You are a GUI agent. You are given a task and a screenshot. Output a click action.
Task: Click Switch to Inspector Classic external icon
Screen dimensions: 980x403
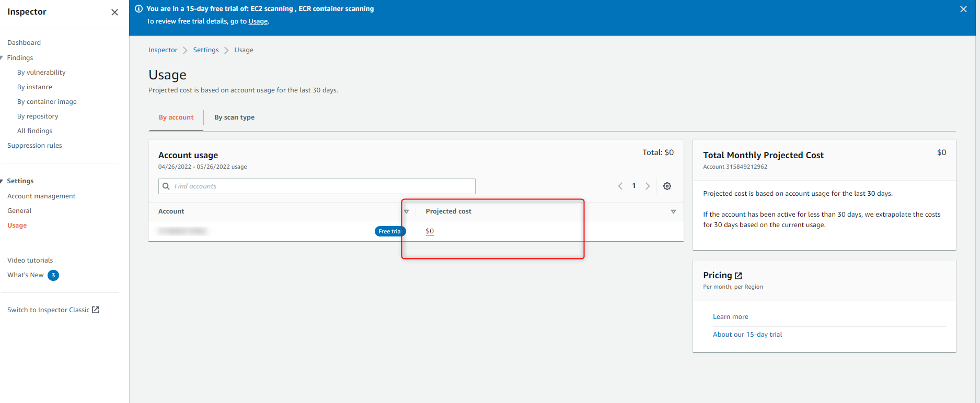(x=95, y=310)
